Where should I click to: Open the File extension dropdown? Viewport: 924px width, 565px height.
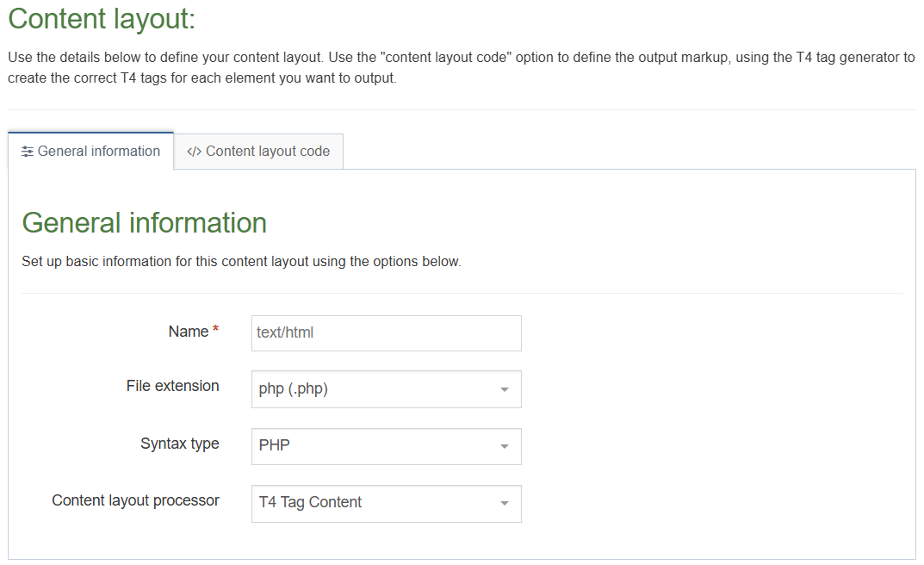pyautogui.click(x=386, y=389)
